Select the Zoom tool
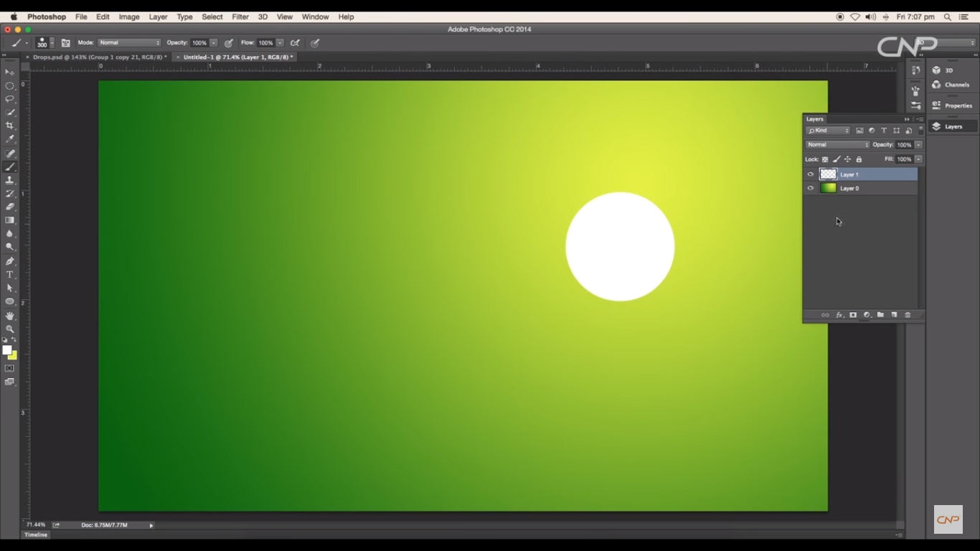Viewport: 980px width, 551px height. coord(10,329)
